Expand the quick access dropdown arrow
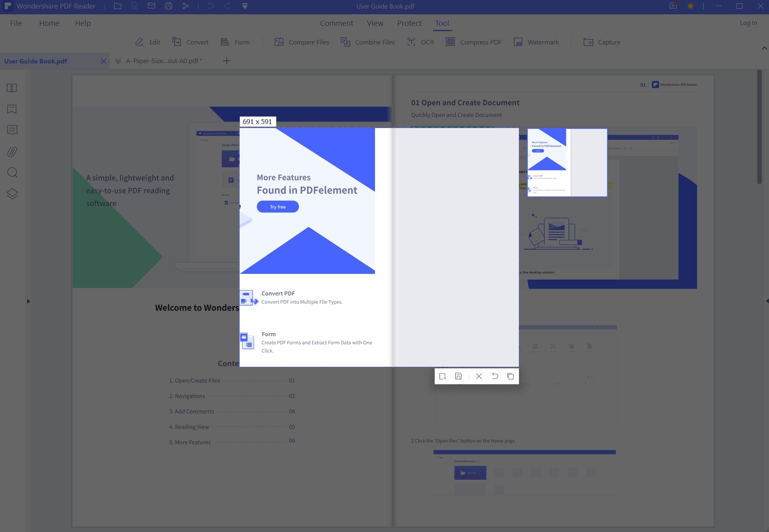 (x=245, y=6)
